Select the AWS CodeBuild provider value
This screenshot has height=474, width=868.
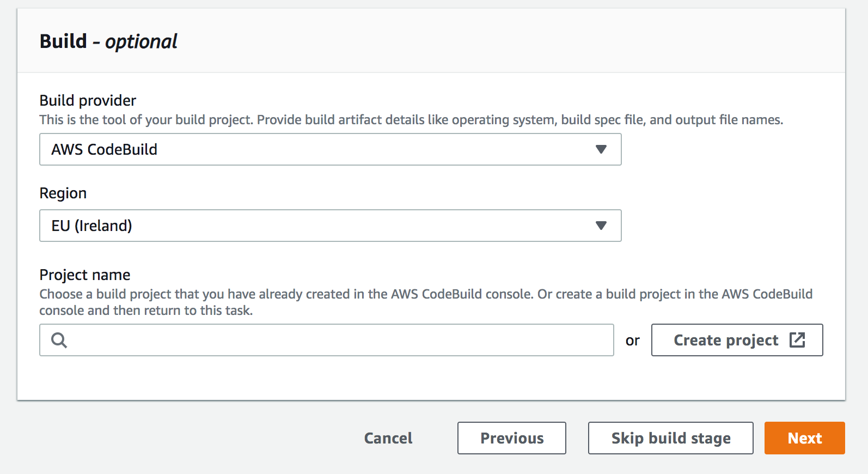click(x=105, y=149)
